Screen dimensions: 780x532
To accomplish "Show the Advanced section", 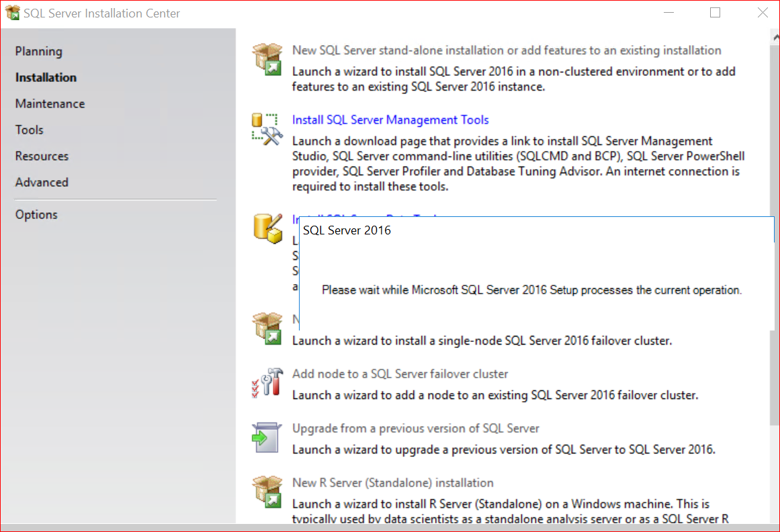I will pos(42,182).
